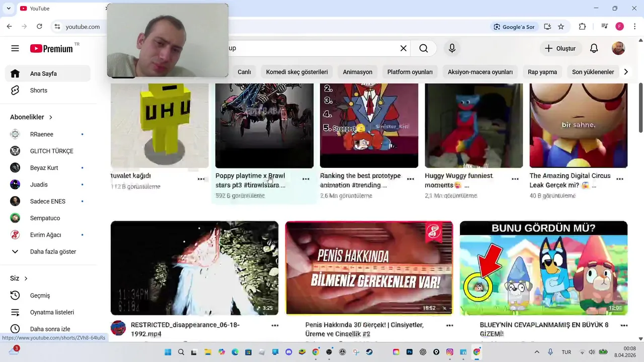Click the 'BUNU GÖRDÜN MÜ?' Bluey thumbnail
The width and height of the screenshot is (644, 362).
[x=543, y=268]
